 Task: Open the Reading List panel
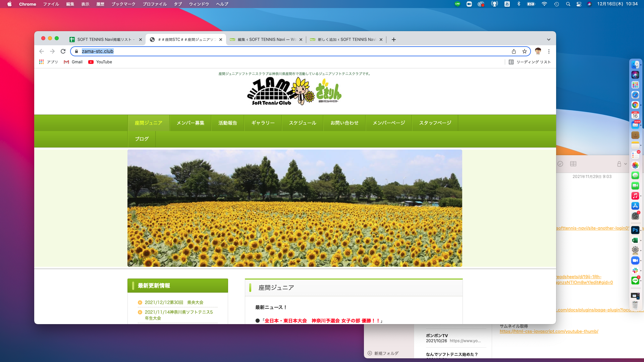pos(530,62)
